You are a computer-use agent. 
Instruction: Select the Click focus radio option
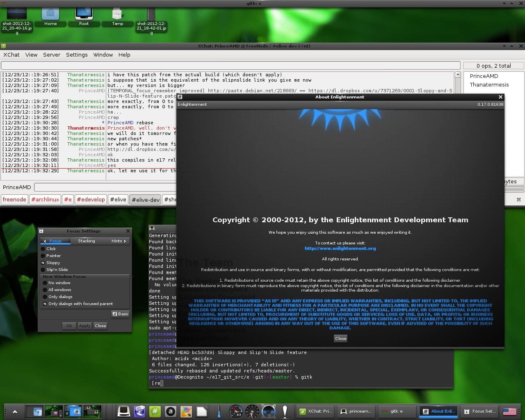pos(43,249)
